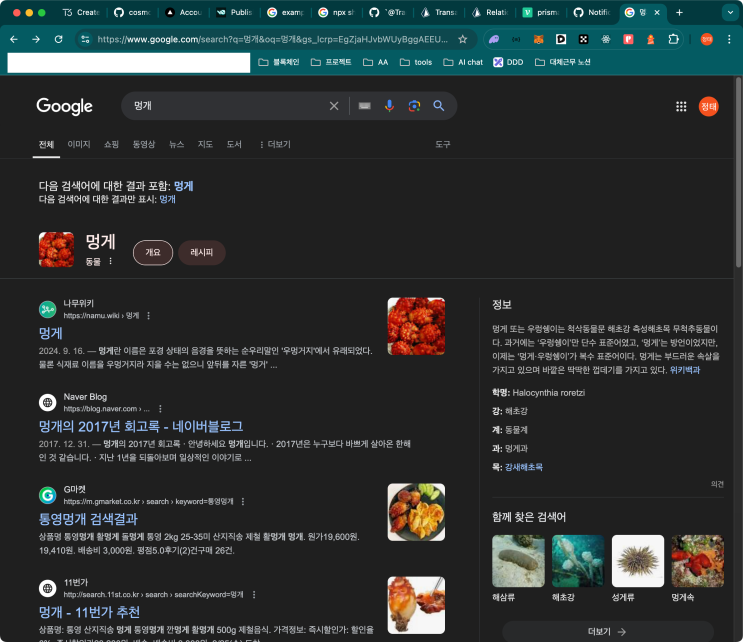Switch to the 동영상 search tab
743x642 pixels.
click(144, 145)
